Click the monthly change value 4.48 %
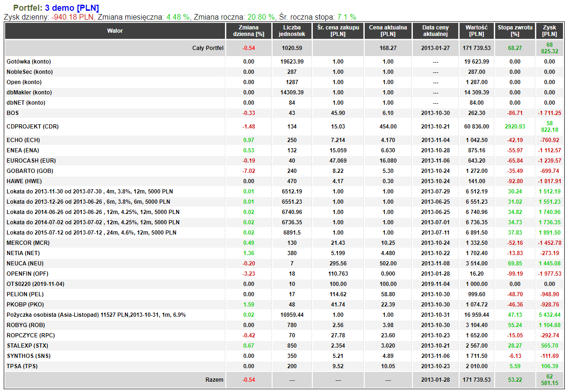569x392 pixels. coord(179,17)
